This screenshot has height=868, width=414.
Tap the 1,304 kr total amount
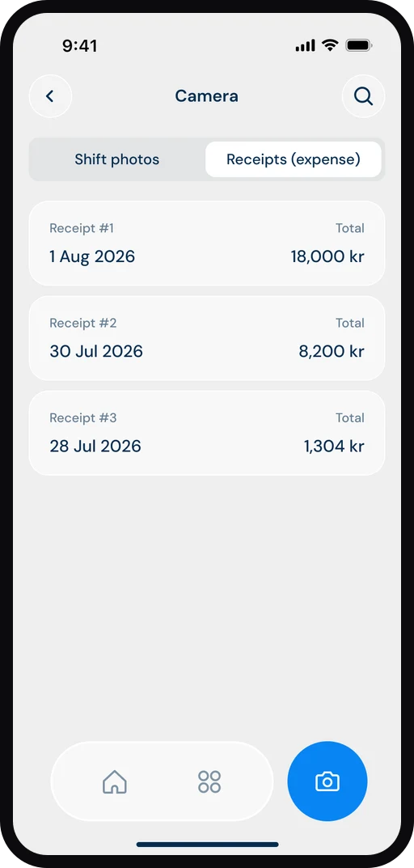pos(334,447)
